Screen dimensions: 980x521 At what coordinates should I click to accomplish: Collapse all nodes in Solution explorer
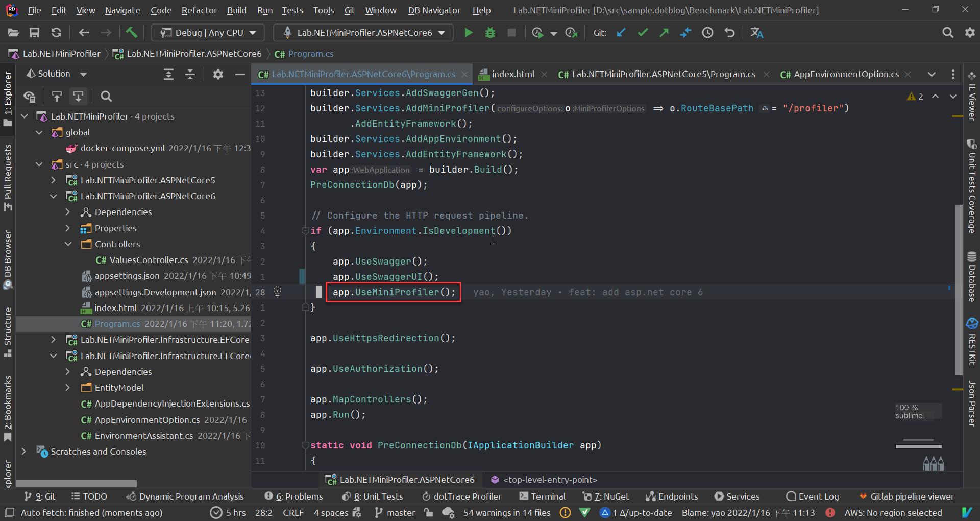tap(190, 74)
